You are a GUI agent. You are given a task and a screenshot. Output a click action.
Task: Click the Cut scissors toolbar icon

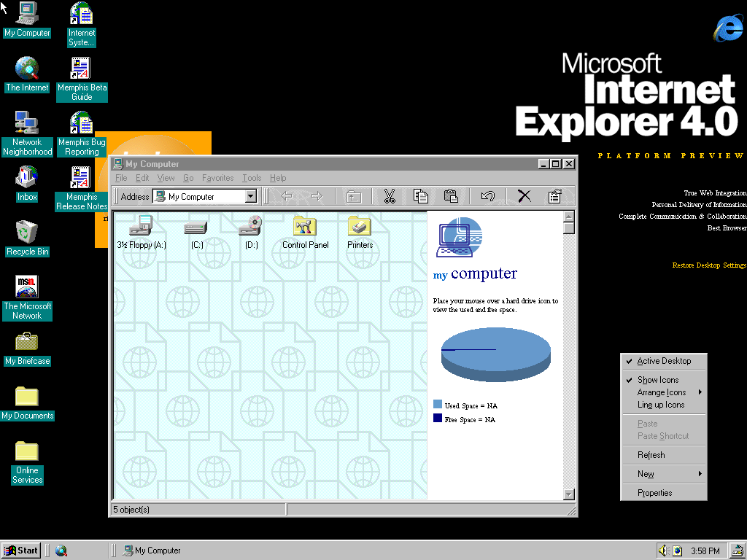[389, 196]
